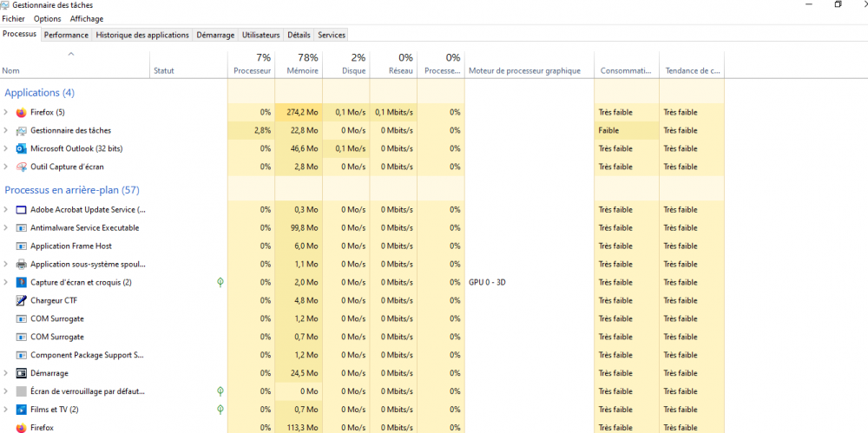This screenshot has width=868, height=433.
Task: Click the Capture d'écran et croquis icon
Action: pos(22,283)
